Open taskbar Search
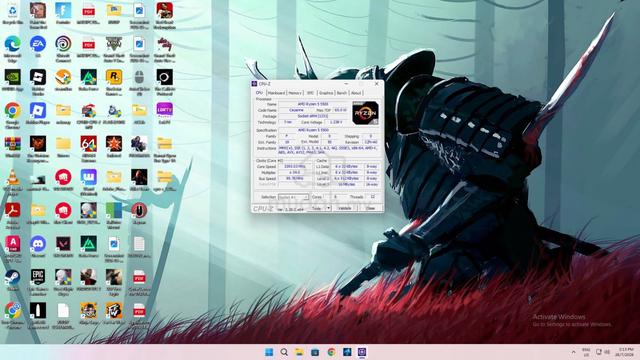Viewport: 640px width, 360px height. click(284, 352)
